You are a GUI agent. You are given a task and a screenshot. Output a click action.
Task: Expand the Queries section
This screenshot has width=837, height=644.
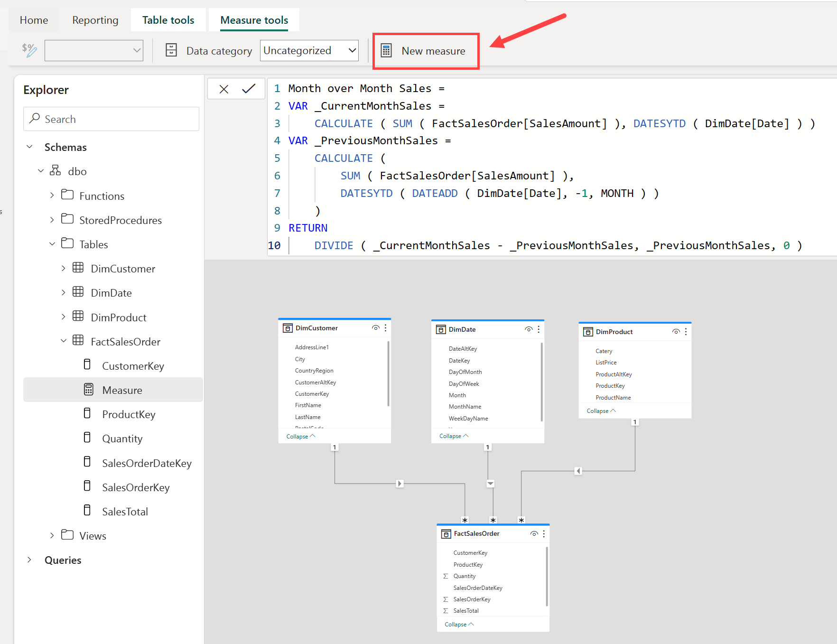coord(29,560)
